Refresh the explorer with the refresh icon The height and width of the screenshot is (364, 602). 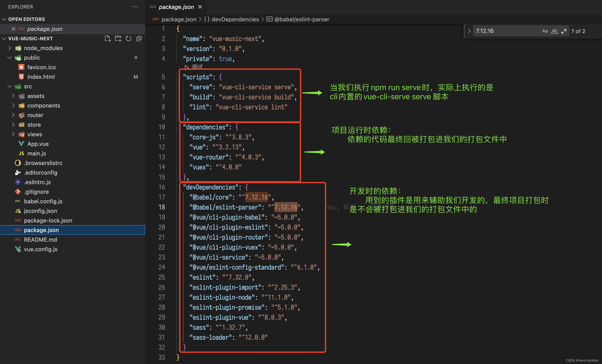(x=129, y=39)
